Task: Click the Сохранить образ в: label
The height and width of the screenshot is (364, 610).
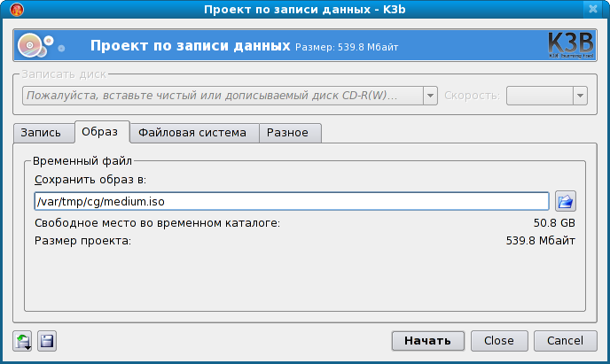Action: 90,180
